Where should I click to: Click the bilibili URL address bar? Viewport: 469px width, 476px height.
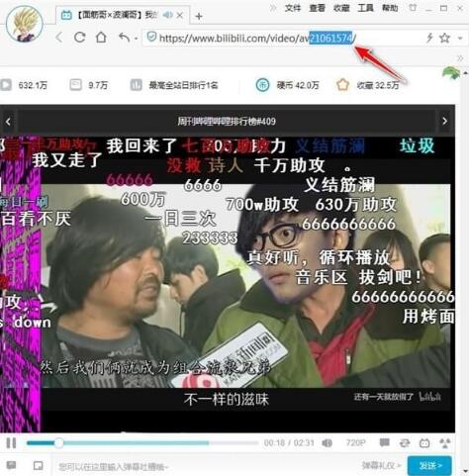pos(257,39)
